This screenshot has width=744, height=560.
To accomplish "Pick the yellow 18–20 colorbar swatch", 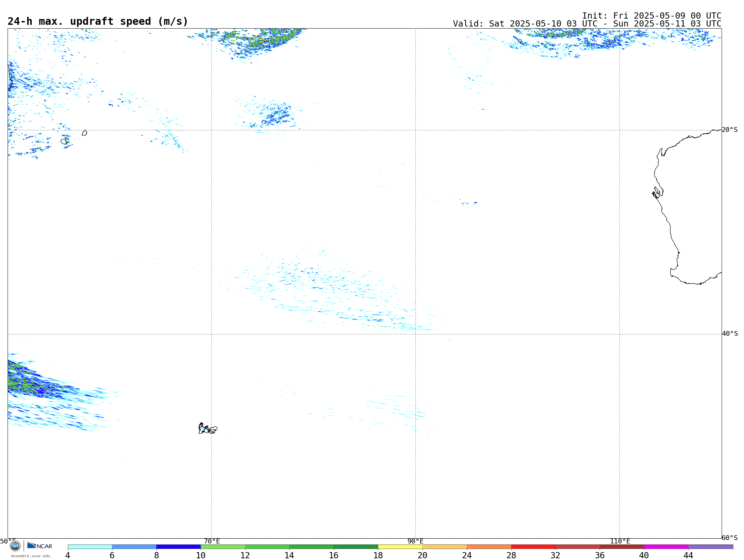I will coord(400,547).
